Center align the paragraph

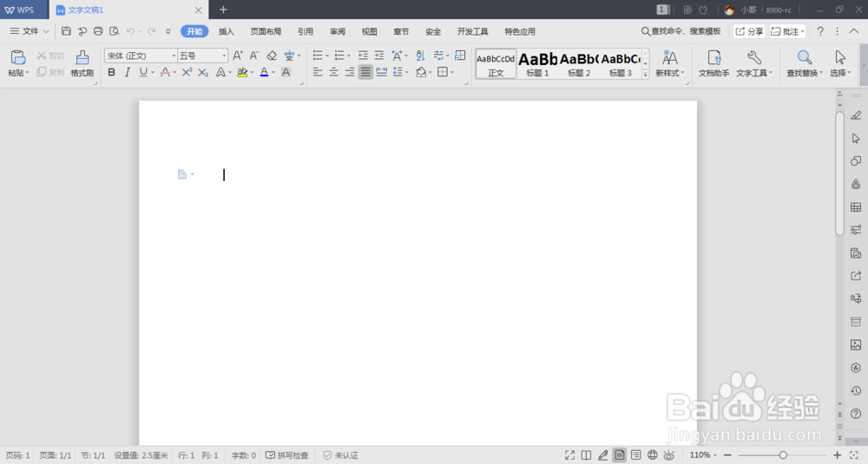point(333,73)
